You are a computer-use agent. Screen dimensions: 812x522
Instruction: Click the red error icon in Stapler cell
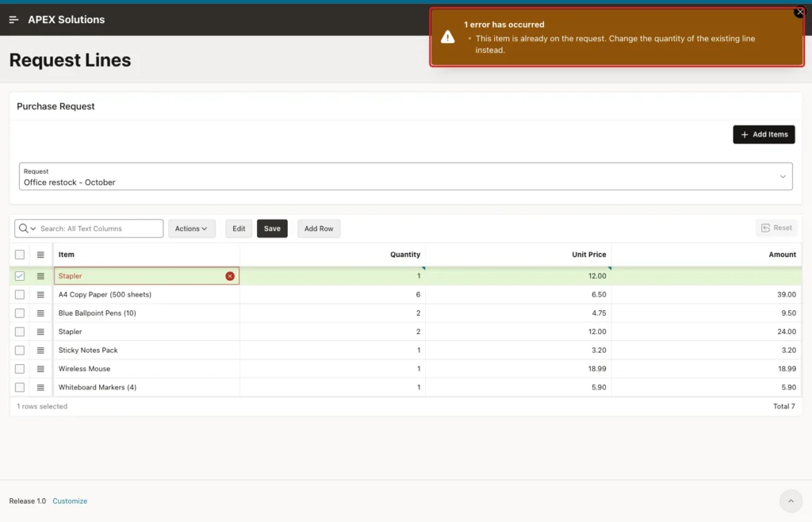(x=230, y=276)
